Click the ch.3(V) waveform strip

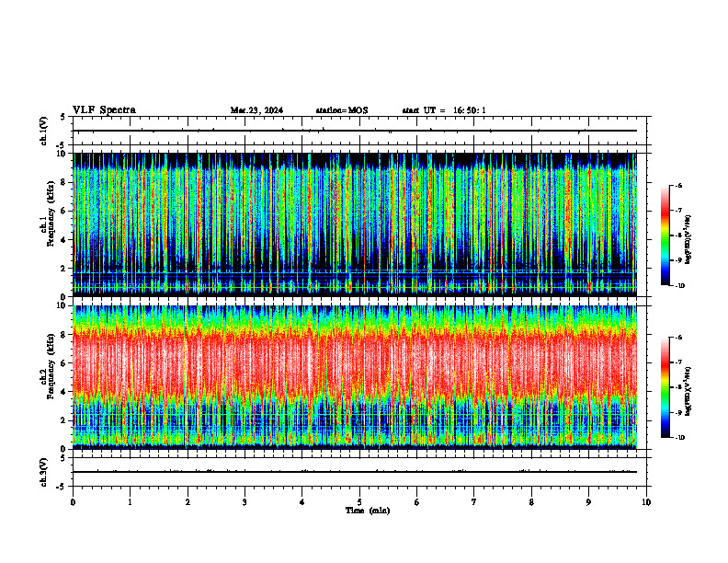coord(359,472)
